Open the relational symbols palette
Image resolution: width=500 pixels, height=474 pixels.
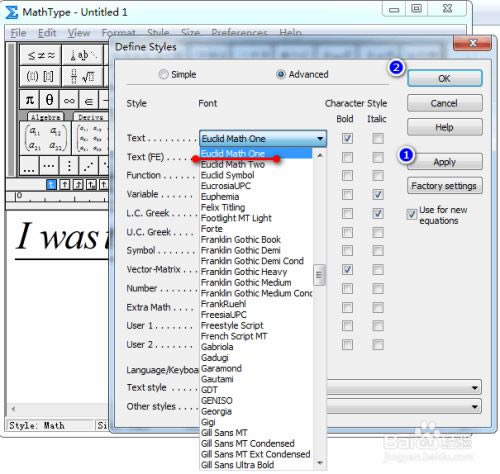(x=40, y=54)
